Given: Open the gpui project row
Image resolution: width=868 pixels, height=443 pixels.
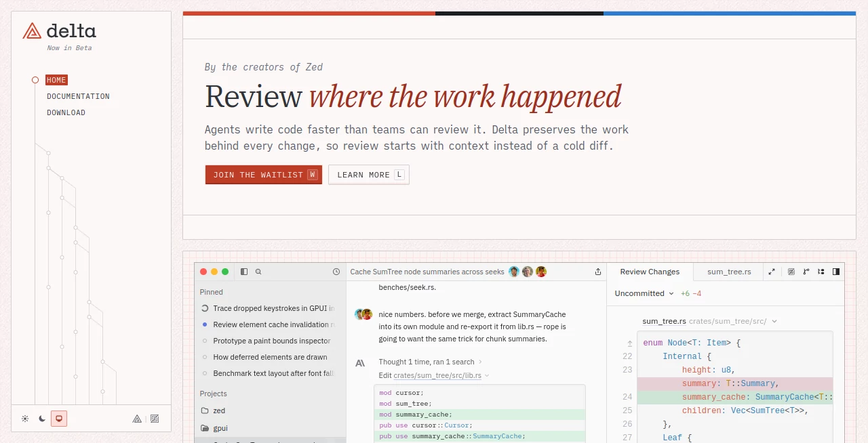Looking at the screenshot, I should coord(270,428).
